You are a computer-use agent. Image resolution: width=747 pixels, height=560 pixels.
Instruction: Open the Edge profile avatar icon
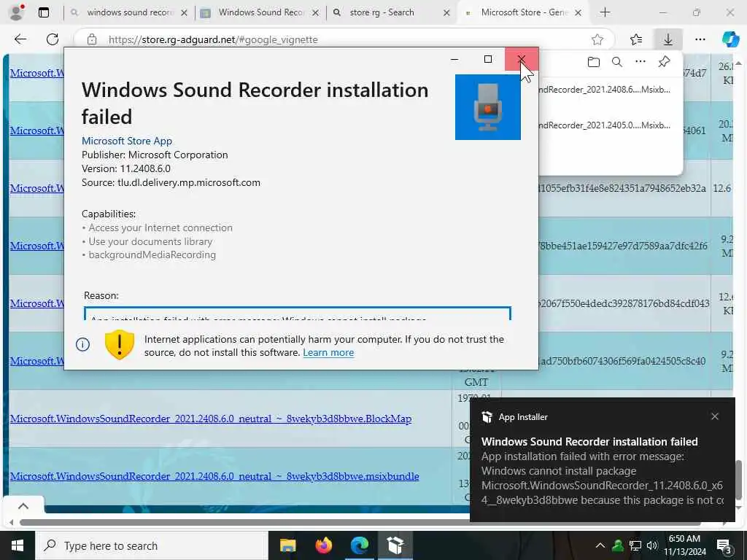17,12
